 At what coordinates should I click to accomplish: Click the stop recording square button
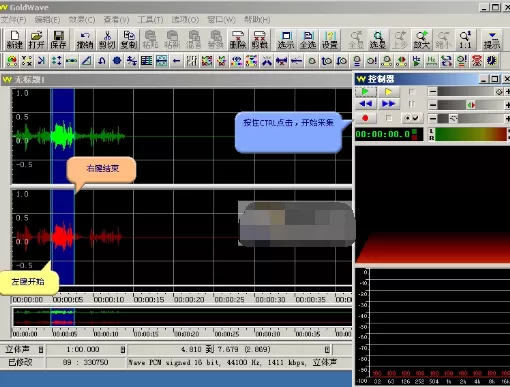388,118
